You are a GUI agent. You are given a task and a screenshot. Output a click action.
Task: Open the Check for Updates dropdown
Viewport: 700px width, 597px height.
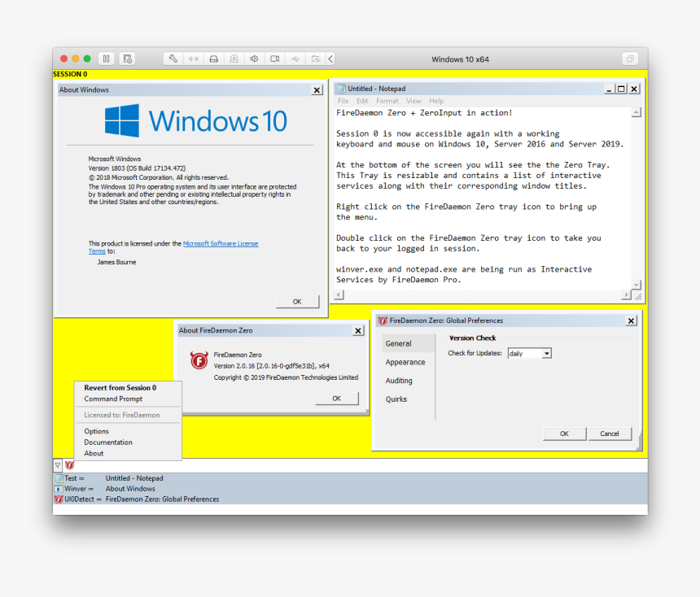(546, 353)
